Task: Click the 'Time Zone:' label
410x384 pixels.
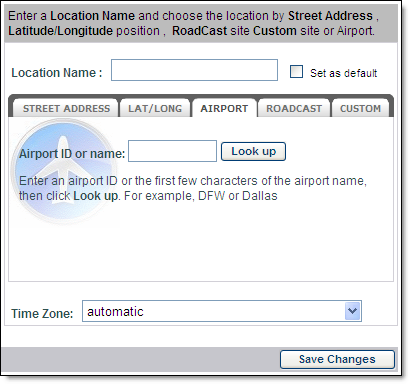Action: click(x=42, y=313)
